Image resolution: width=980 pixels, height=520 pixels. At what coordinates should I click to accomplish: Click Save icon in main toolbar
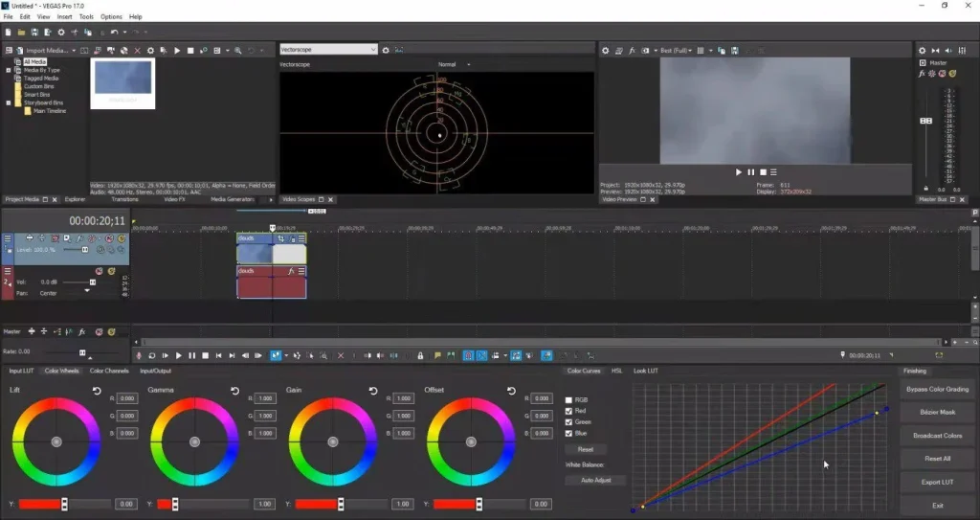(x=35, y=33)
